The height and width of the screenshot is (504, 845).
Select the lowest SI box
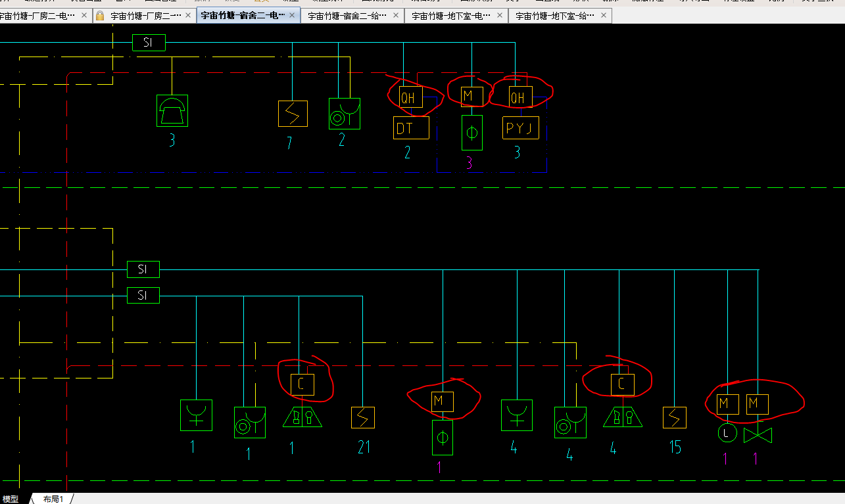[x=143, y=296]
